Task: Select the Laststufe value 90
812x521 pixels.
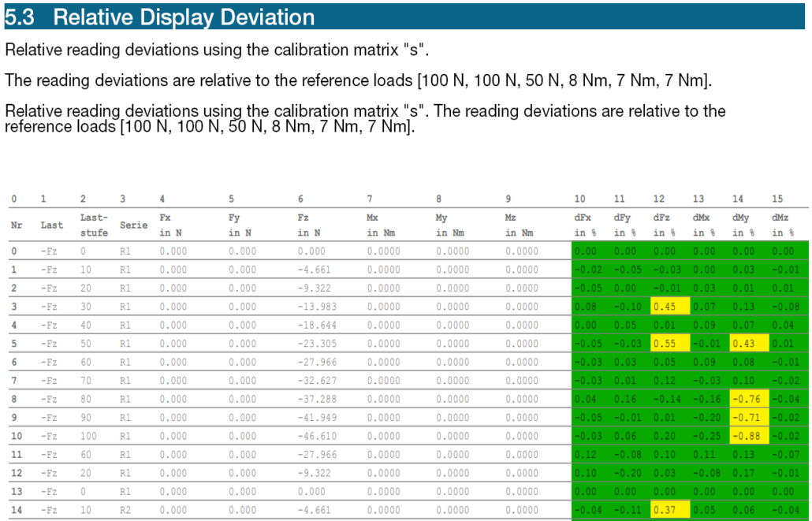Action: pyautogui.click(x=86, y=418)
